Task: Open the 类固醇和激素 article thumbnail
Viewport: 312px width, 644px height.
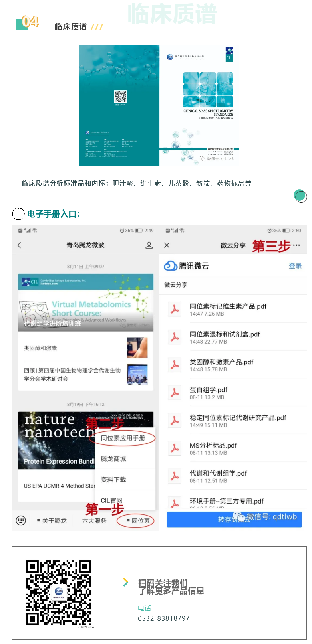Action: click(x=137, y=348)
